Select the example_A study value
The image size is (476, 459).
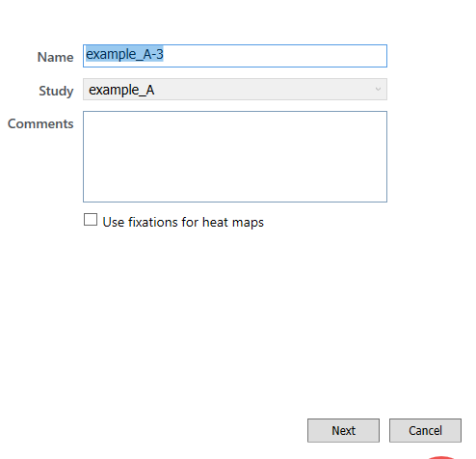point(121,90)
